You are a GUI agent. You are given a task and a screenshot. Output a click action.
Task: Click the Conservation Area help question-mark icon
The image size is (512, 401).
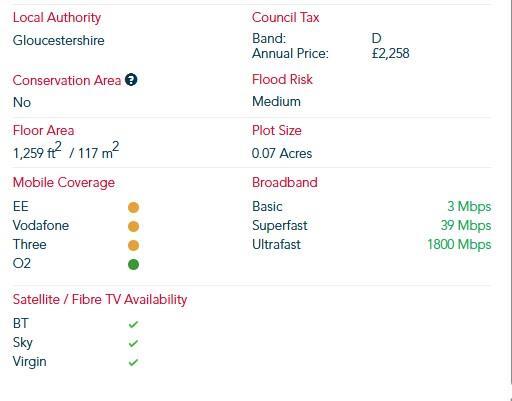(131, 80)
